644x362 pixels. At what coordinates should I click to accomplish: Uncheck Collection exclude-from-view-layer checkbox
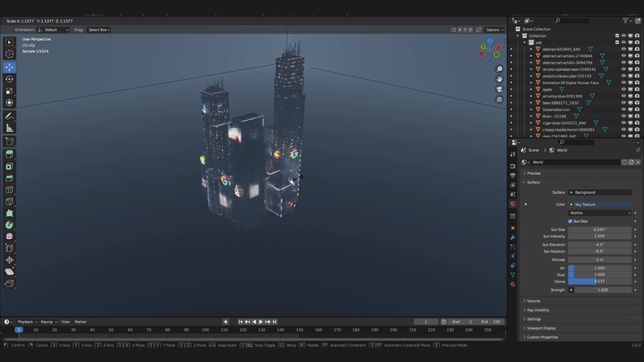617,35
